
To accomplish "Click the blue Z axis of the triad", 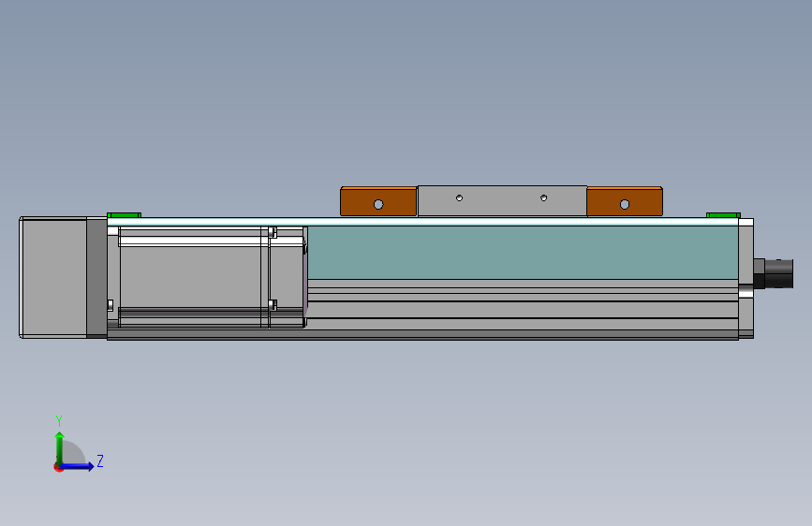I will pos(78,466).
